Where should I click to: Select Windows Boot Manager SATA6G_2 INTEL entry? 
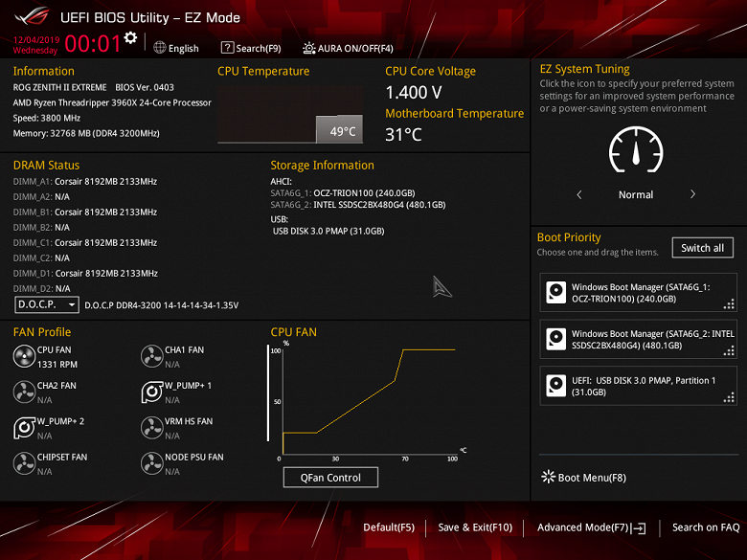tap(638, 340)
